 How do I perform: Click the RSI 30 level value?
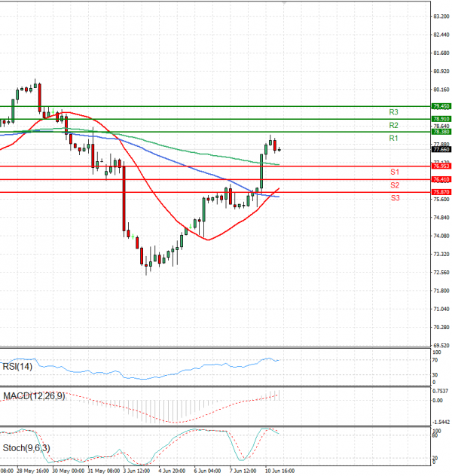[x=435, y=375]
